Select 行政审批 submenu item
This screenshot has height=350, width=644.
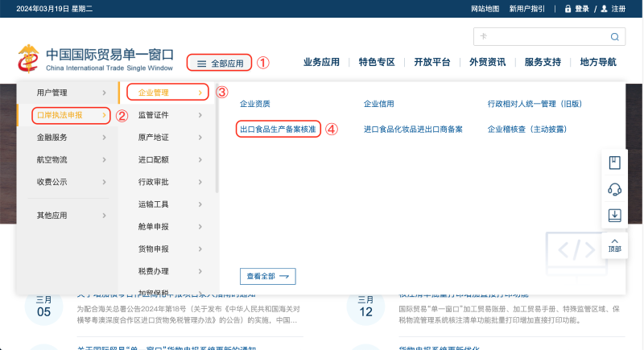(167, 182)
